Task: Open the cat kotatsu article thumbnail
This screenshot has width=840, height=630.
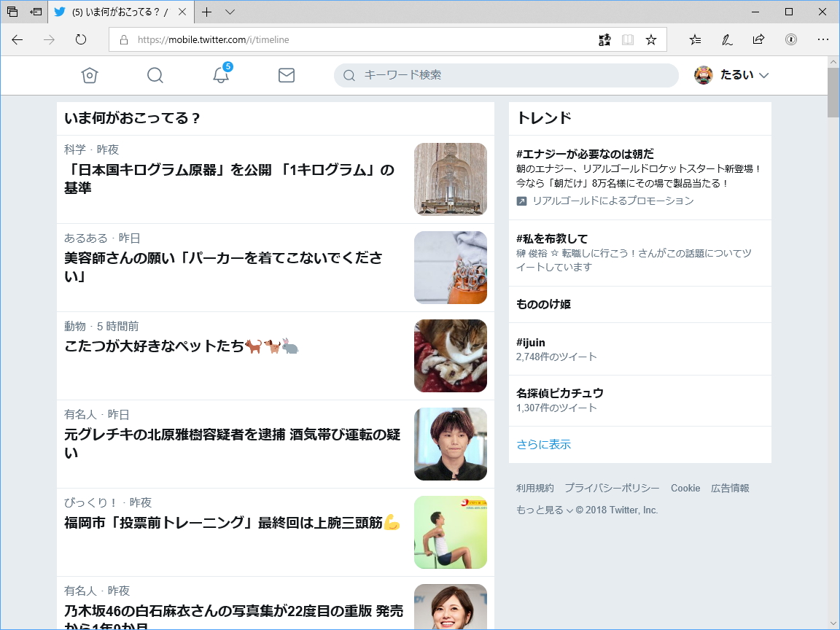Action: [450, 355]
